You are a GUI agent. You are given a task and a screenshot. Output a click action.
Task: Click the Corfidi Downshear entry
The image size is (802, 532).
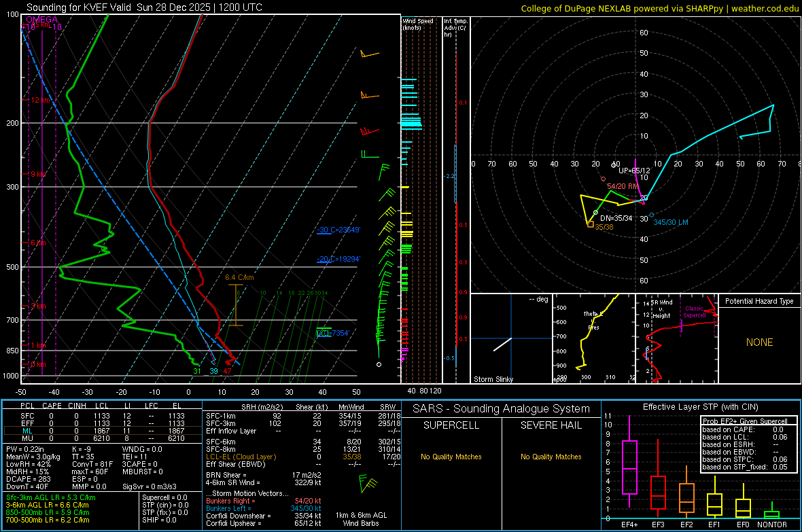264,516
